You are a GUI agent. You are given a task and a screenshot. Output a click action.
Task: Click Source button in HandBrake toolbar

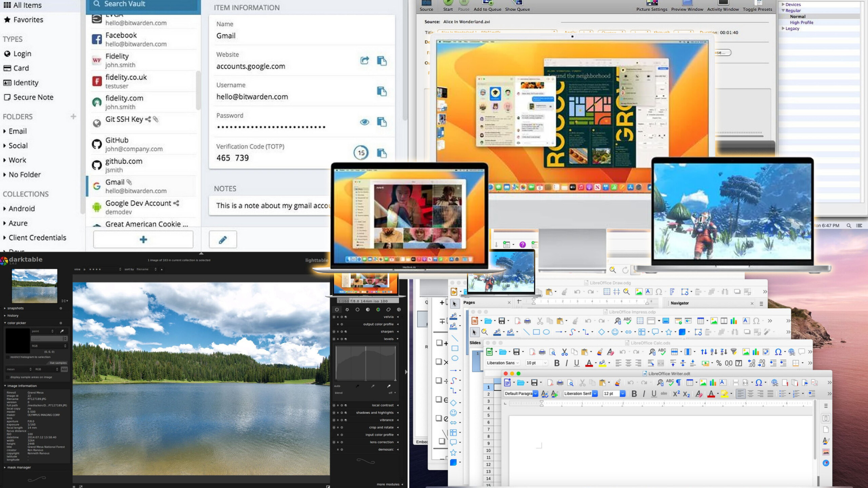click(x=426, y=5)
